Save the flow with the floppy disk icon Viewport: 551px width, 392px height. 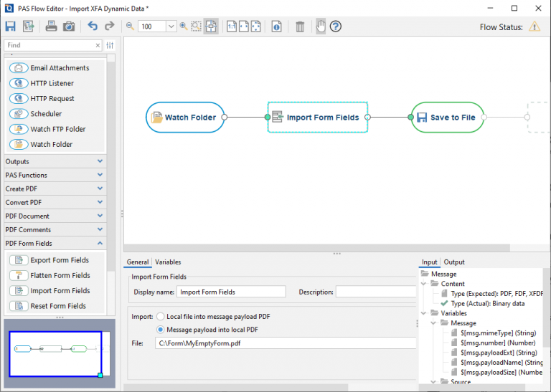10,27
